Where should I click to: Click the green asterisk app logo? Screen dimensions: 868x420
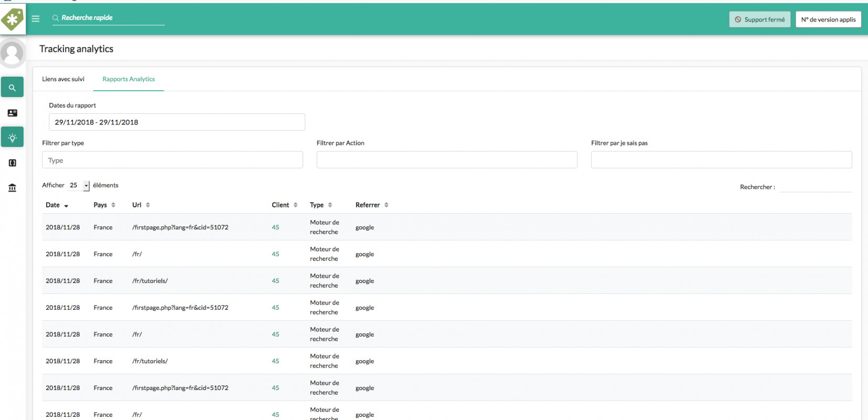(x=12, y=19)
